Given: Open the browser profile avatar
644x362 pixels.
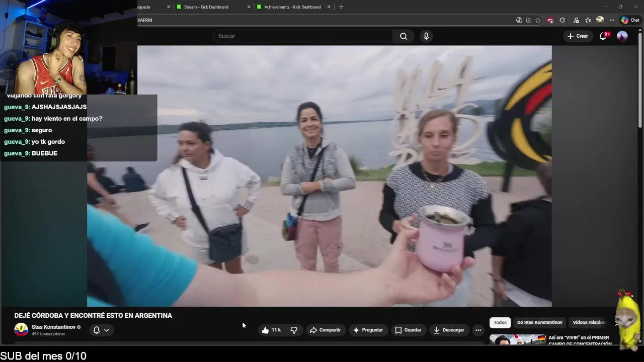Looking at the screenshot, I should (x=600, y=20).
